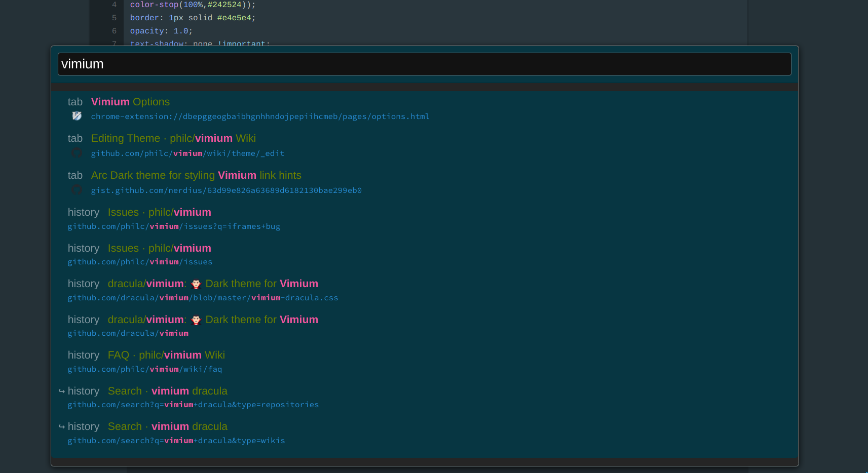Click the arrow icon beside the type=wikis search entry

(x=62, y=426)
